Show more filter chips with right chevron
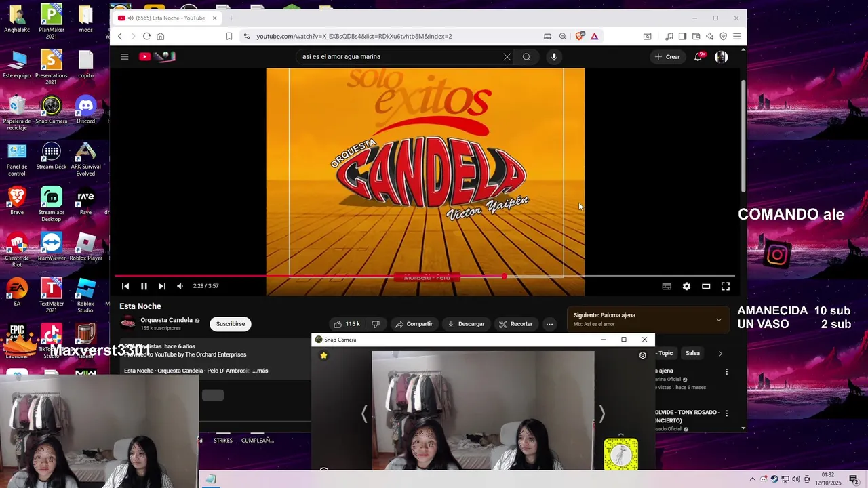 tap(720, 353)
